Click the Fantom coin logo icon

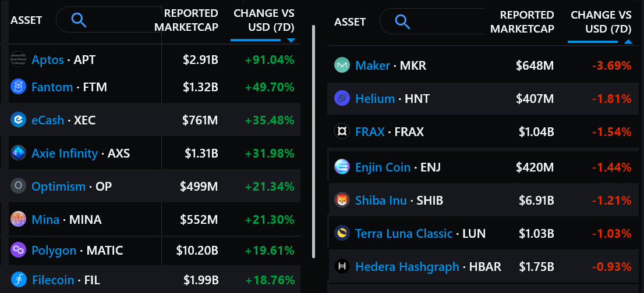[19, 87]
